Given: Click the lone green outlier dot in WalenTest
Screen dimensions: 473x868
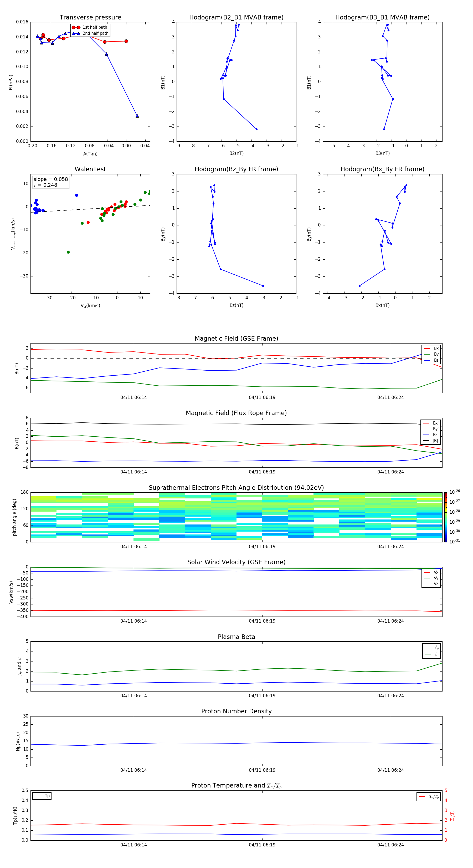Looking at the screenshot, I should tap(68, 252).
